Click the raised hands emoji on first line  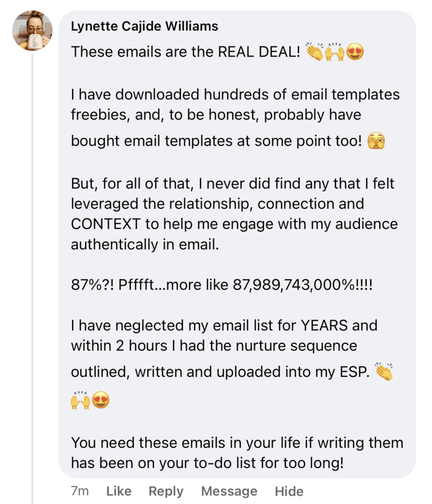tap(335, 52)
